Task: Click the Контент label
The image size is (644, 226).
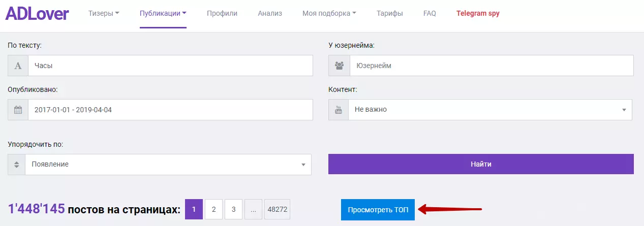Action: (343, 89)
